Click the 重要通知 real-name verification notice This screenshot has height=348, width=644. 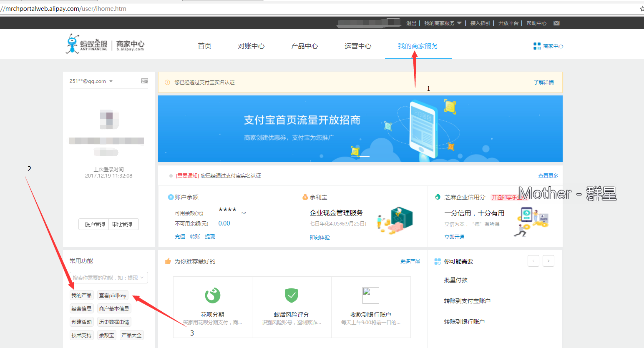click(x=218, y=176)
